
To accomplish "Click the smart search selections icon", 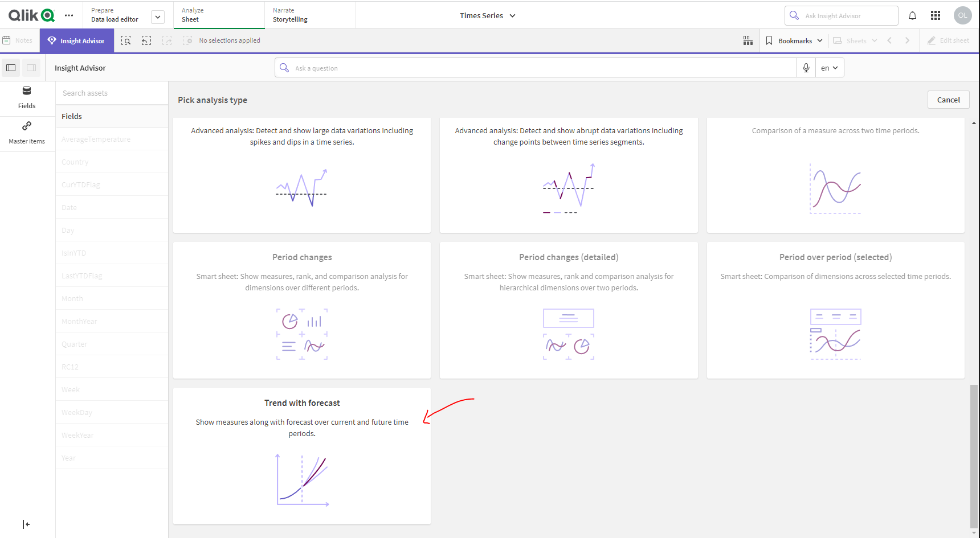I will coord(126,40).
